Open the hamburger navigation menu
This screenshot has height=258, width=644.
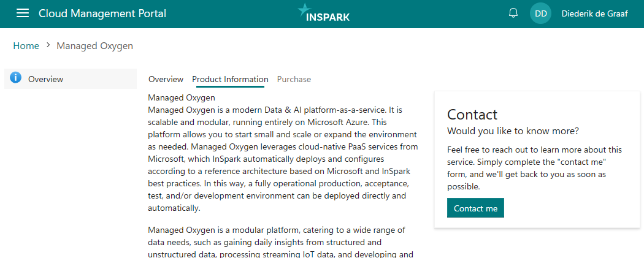click(23, 13)
